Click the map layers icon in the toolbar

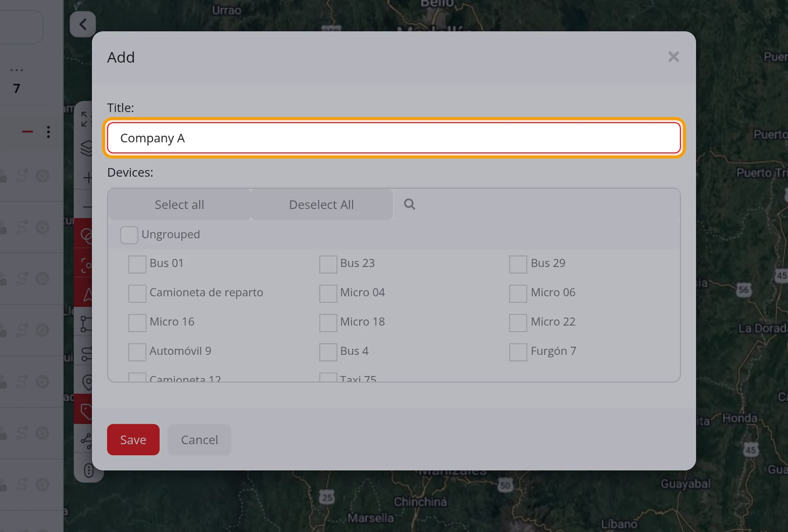point(87,148)
